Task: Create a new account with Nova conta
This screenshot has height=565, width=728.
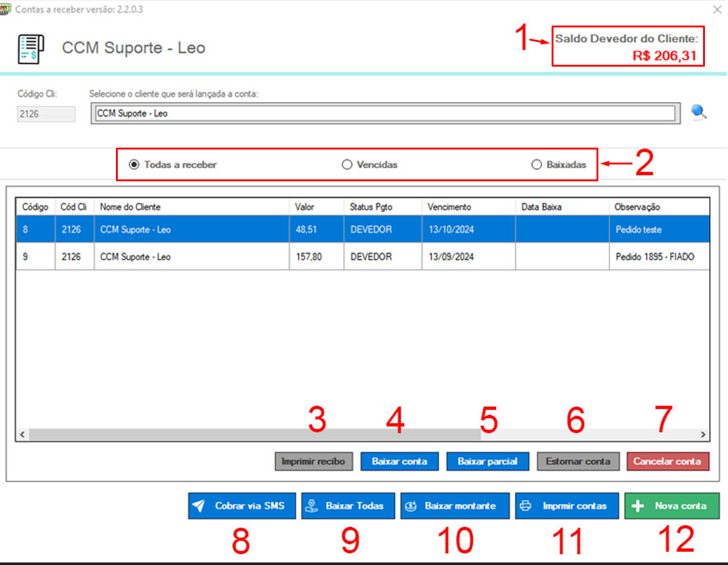Action: 671,506
